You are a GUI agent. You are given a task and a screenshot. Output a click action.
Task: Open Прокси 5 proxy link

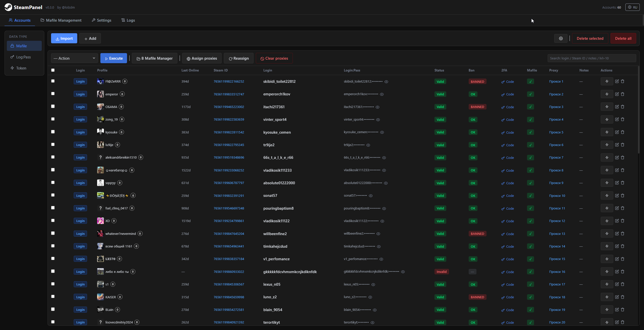click(x=556, y=132)
